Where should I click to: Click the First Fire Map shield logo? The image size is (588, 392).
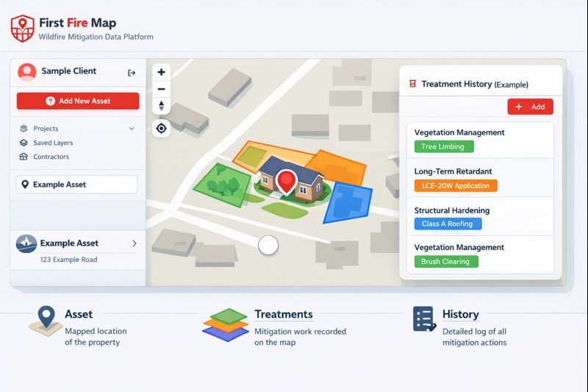point(22,29)
